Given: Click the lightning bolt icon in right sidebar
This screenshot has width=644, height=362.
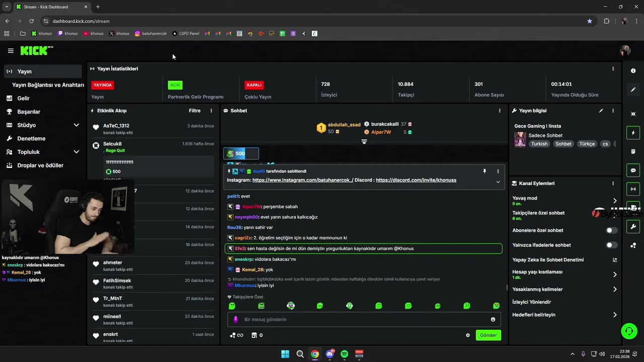Looking at the screenshot, I should pos(633,133).
